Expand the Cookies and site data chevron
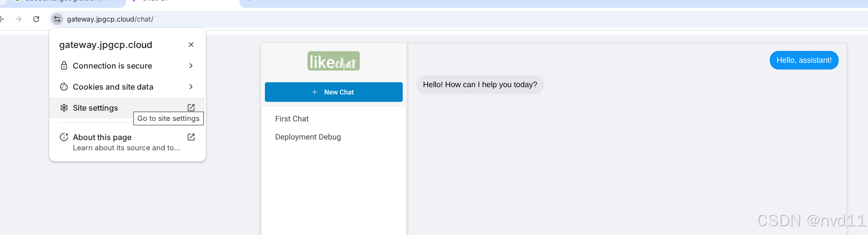This screenshot has width=868, height=235. pos(191,87)
